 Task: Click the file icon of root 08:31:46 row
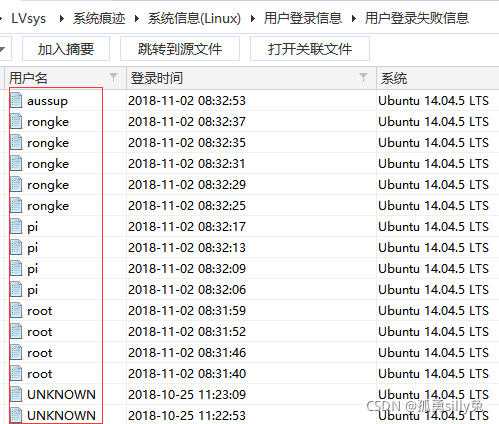click(x=16, y=352)
